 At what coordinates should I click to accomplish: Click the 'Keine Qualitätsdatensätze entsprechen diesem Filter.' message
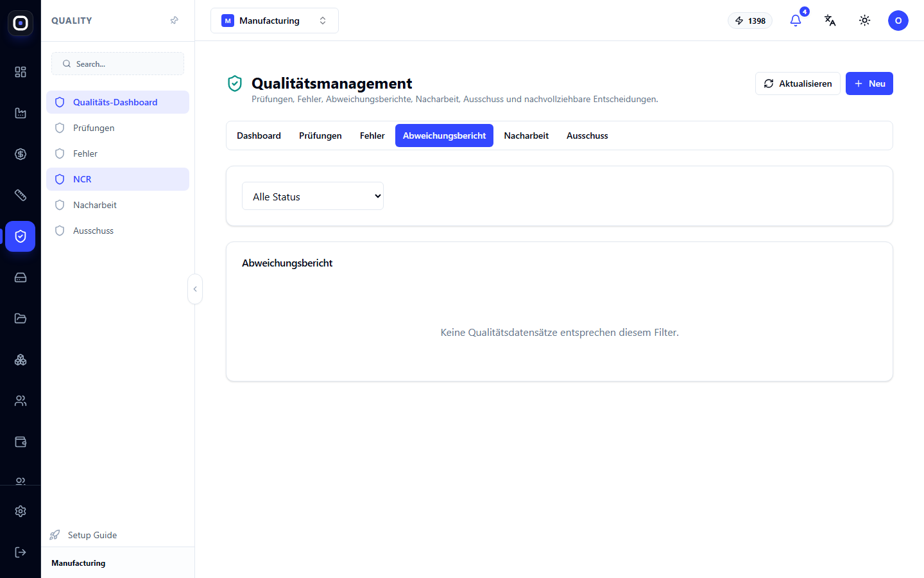[560, 332]
